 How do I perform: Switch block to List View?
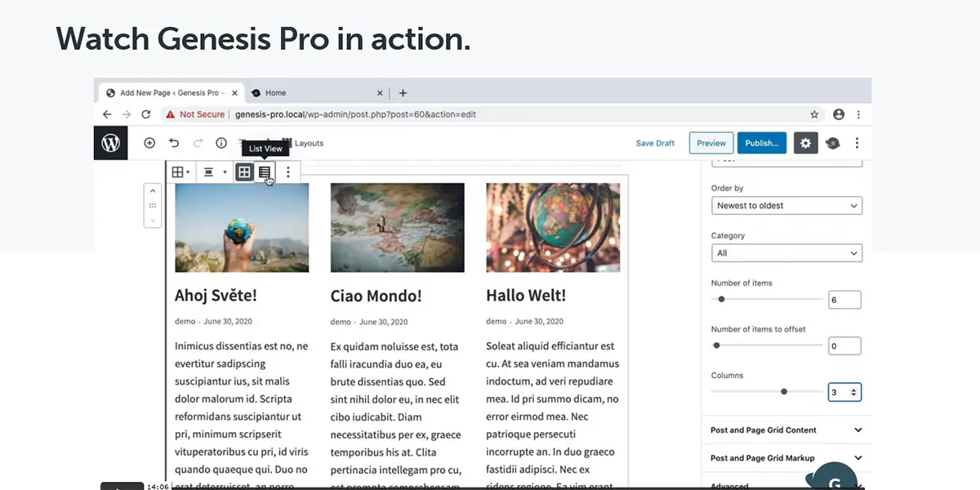(265, 172)
